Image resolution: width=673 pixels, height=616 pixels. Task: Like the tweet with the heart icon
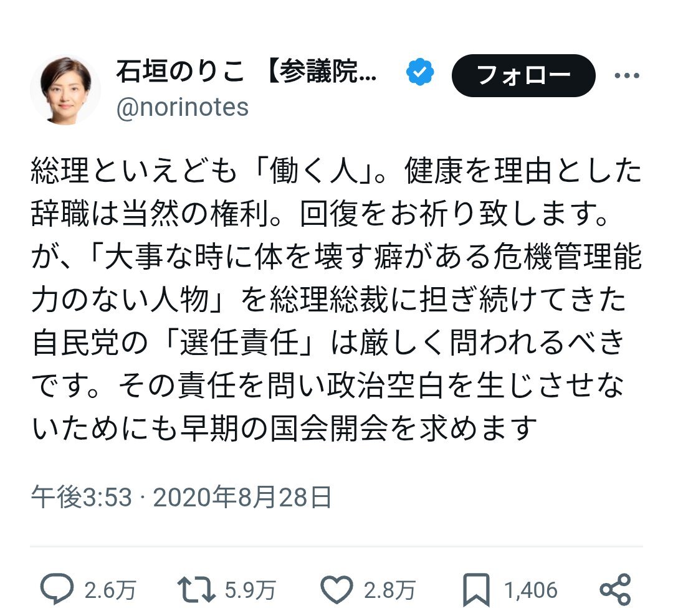tap(337, 590)
